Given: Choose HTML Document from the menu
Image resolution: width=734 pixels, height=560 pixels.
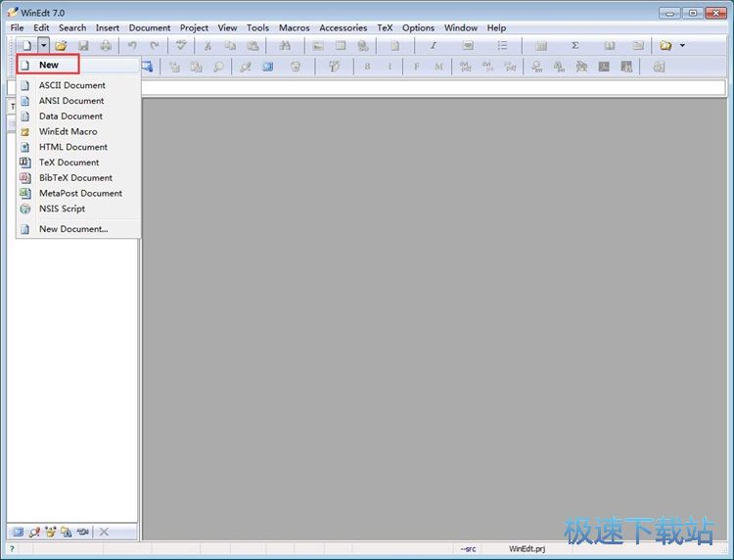Looking at the screenshot, I should point(78,147).
